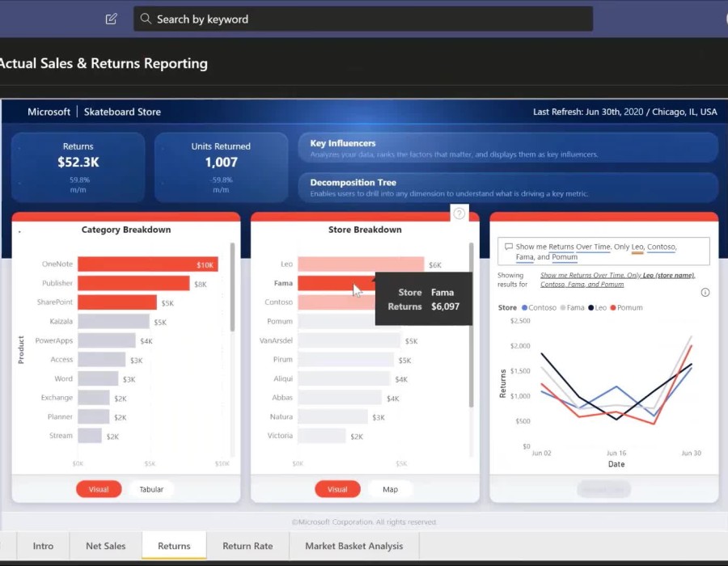Go to Market Basket Analysis tab
This screenshot has height=566, width=728.
click(x=353, y=546)
